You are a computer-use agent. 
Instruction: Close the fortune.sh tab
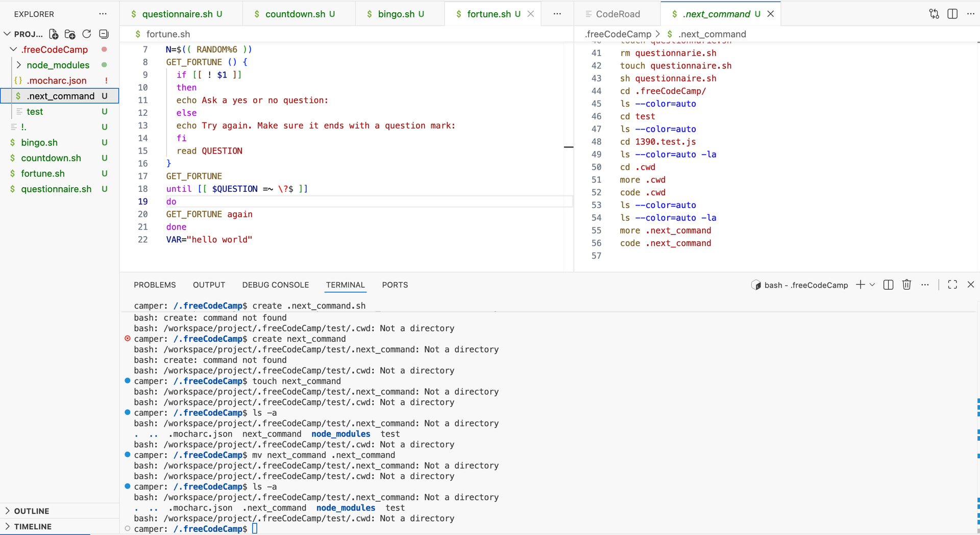click(x=531, y=14)
